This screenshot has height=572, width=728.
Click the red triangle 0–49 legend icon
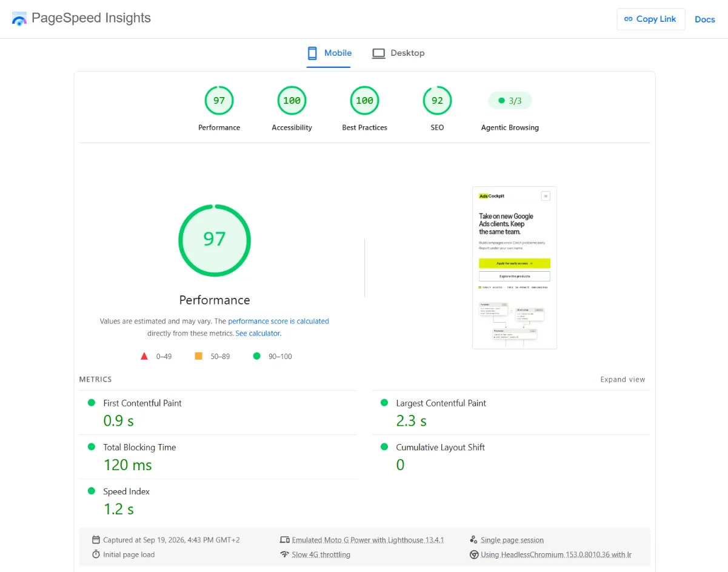coord(144,356)
